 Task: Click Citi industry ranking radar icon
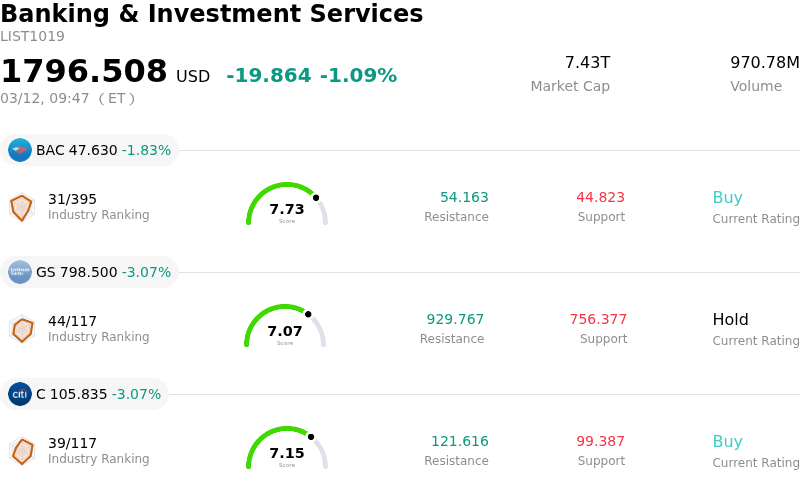(x=21, y=451)
